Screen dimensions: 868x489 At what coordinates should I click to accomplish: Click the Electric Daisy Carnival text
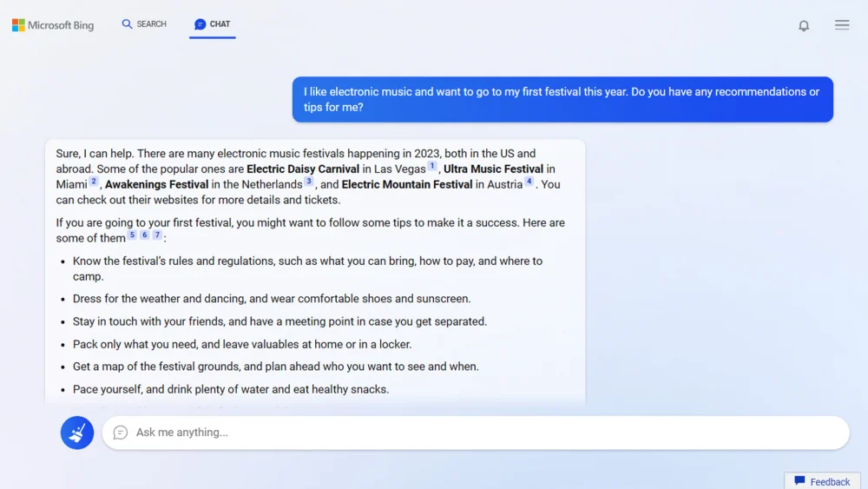303,169
